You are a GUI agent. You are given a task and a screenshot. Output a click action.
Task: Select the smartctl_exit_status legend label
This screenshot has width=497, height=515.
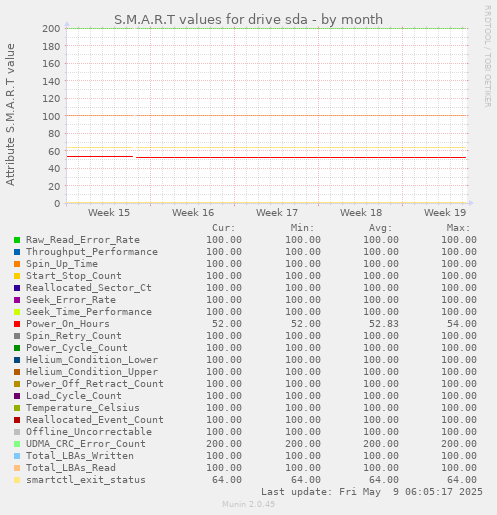coord(86,480)
